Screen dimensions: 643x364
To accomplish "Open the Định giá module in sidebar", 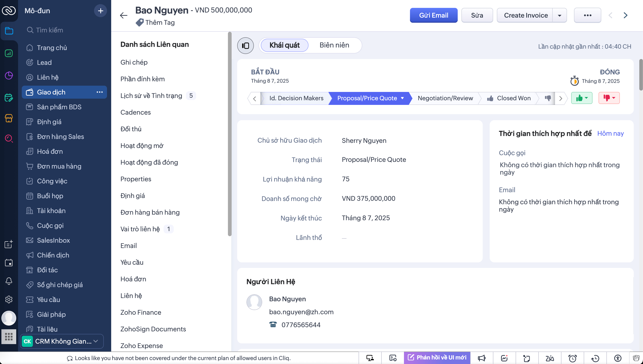I will (64, 122).
